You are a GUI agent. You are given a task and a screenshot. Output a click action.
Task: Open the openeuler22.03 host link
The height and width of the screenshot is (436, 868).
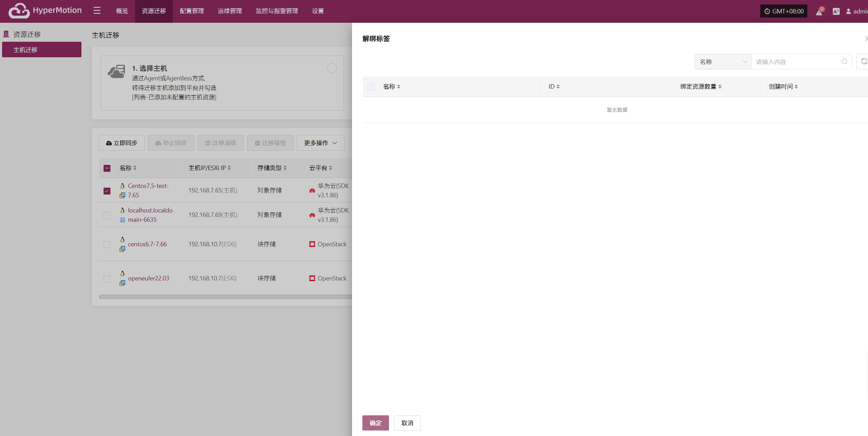(x=148, y=278)
